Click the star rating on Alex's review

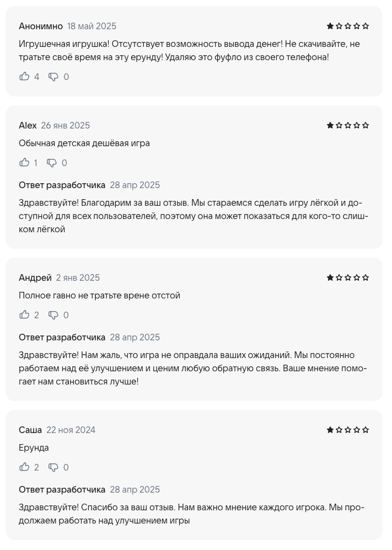tap(347, 125)
